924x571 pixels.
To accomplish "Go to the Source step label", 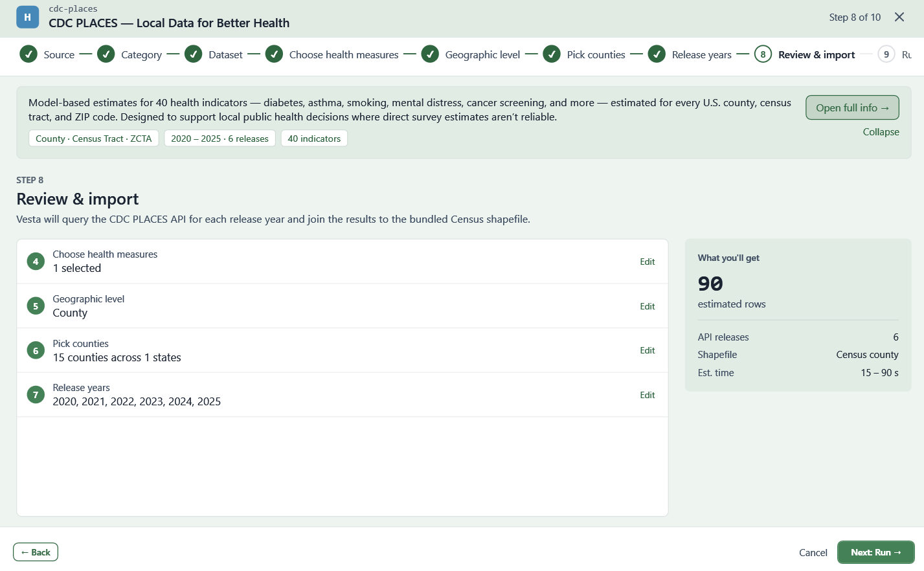I will (59, 55).
